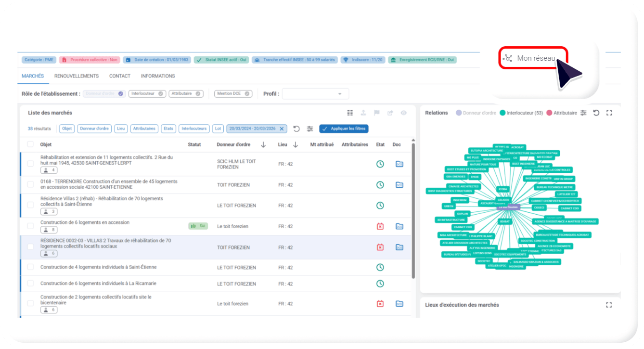Image resolution: width=644 pixels, height=349 pixels.
Task: Reset the market list filters
Action: point(296,129)
